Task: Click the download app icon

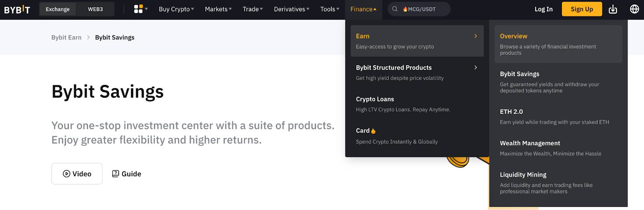Action: coord(613,9)
